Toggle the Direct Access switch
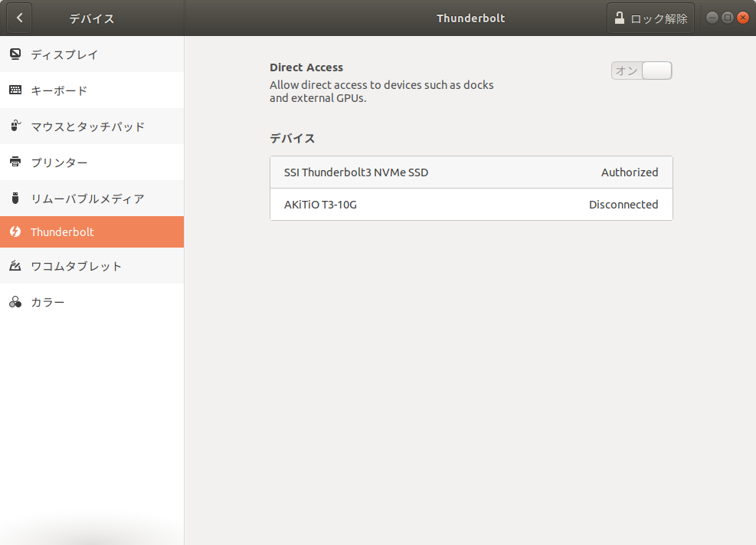756x545 pixels. (x=641, y=71)
